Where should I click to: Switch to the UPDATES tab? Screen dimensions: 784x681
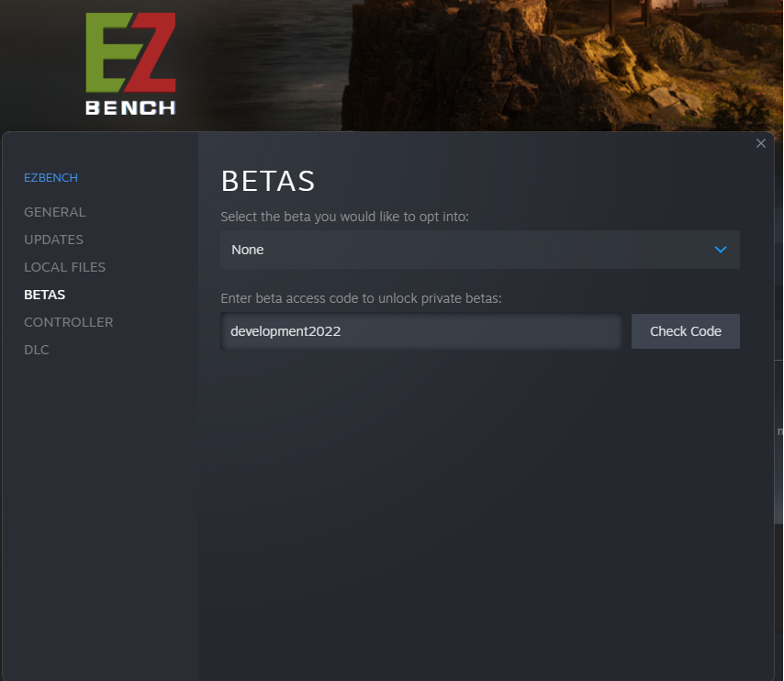53,240
